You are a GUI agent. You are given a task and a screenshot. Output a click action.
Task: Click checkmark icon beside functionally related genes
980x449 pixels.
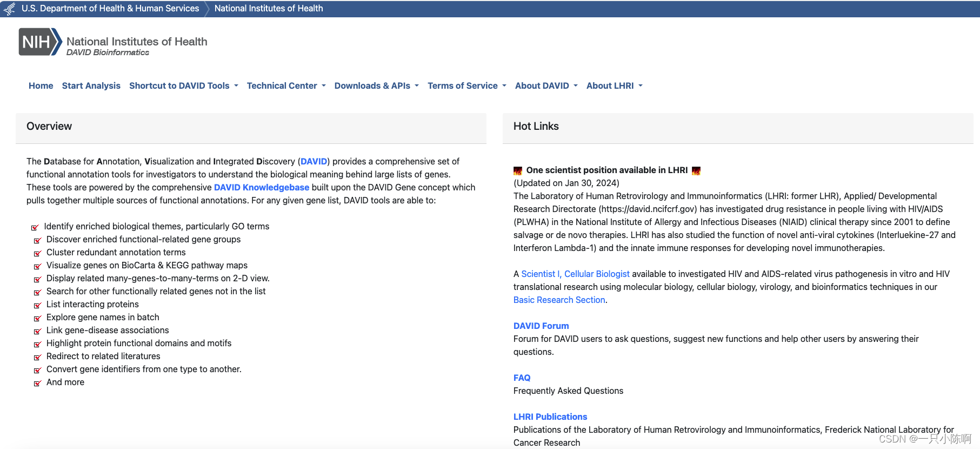[37, 292]
